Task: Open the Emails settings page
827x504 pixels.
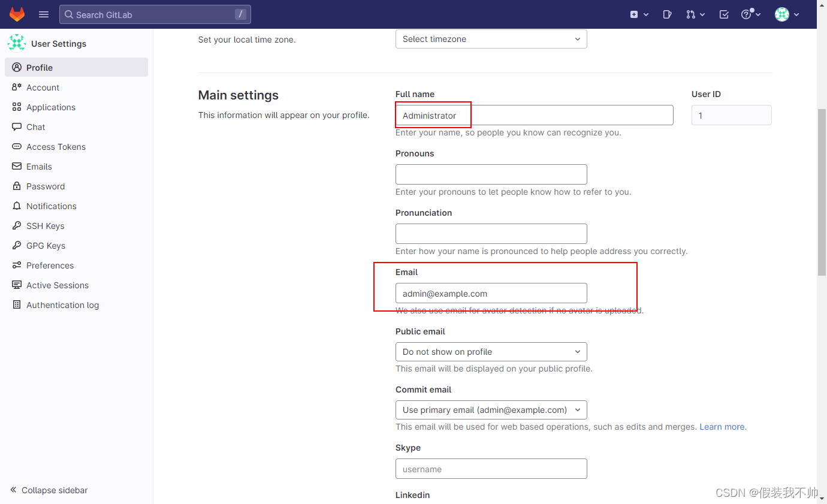Action: coord(76,167)
